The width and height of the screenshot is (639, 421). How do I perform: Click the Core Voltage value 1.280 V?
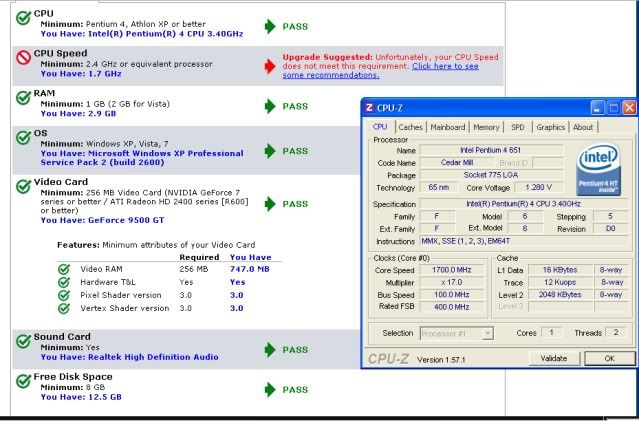point(539,187)
